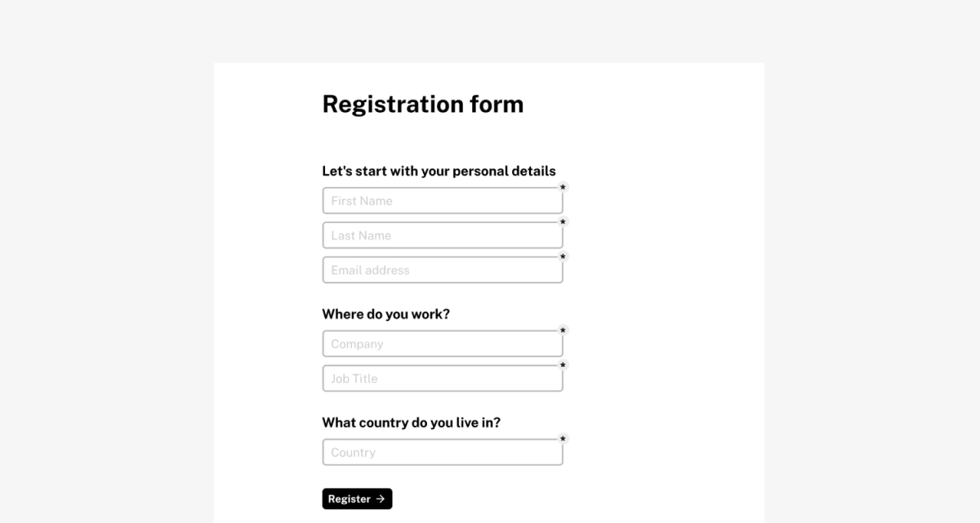This screenshot has height=523, width=980.
Task: Click the asterisk badge beside Email address
Action: point(563,257)
